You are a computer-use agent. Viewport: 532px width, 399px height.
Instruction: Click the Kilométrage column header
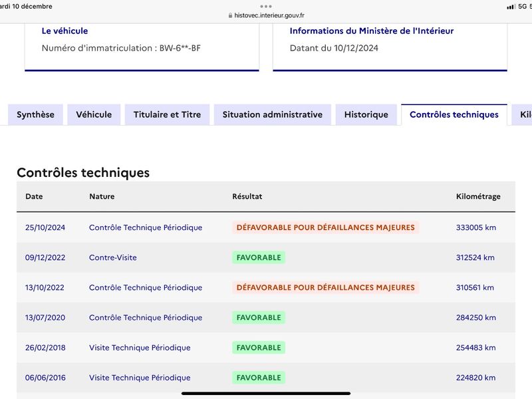(478, 196)
